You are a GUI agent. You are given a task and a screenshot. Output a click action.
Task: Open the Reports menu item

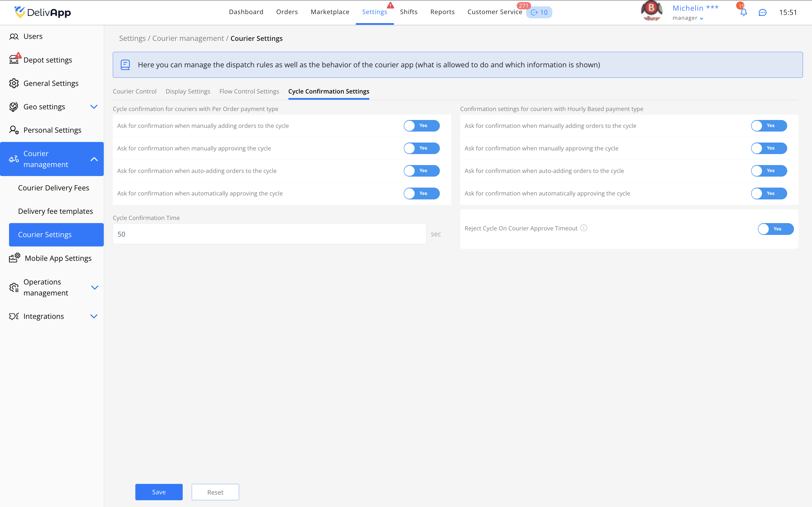point(442,12)
